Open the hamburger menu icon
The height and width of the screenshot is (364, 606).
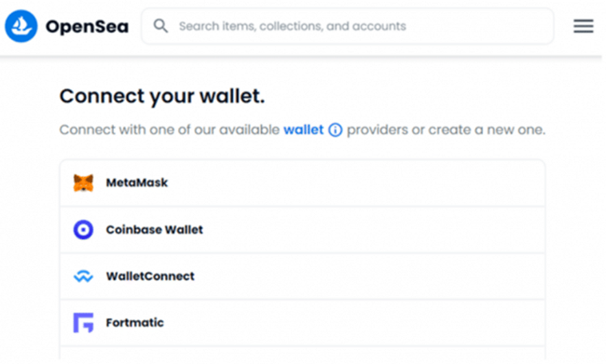pyautogui.click(x=583, y=26)
